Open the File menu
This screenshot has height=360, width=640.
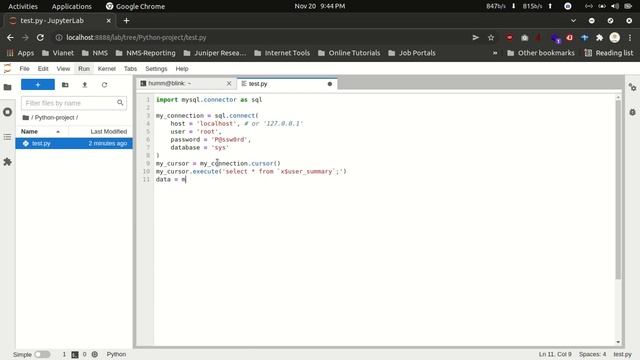[x=24, y=69]
